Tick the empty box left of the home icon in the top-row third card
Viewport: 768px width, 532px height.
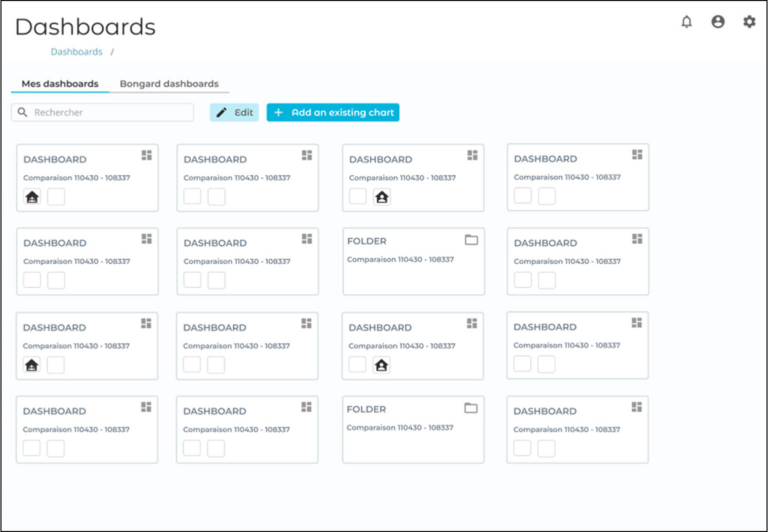click(358, 197)
